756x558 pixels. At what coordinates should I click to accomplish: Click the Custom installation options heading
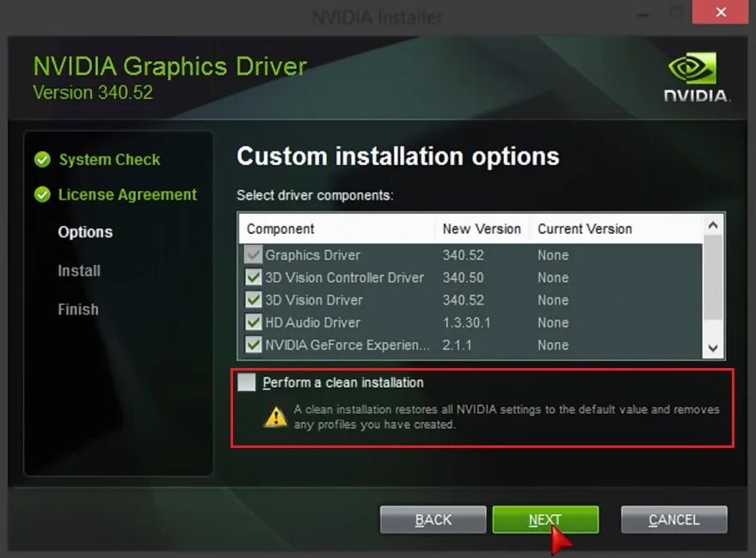pos(397,156)
